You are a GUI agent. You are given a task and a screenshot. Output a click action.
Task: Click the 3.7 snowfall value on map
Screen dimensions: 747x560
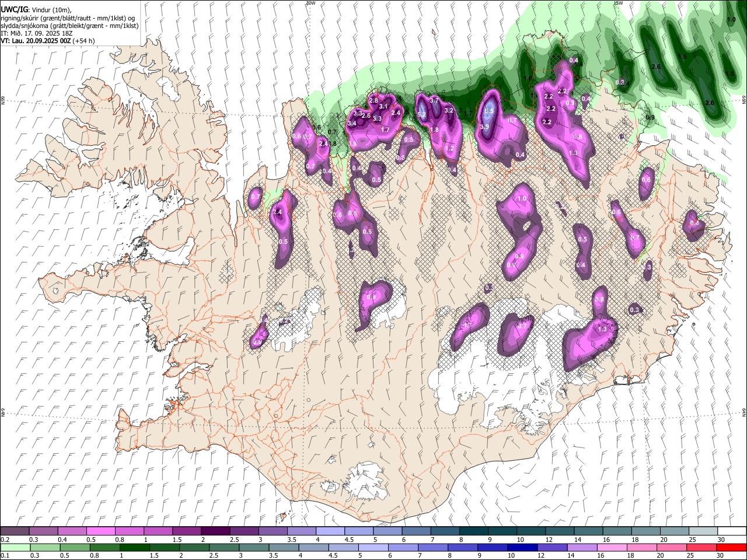point(434,100)
